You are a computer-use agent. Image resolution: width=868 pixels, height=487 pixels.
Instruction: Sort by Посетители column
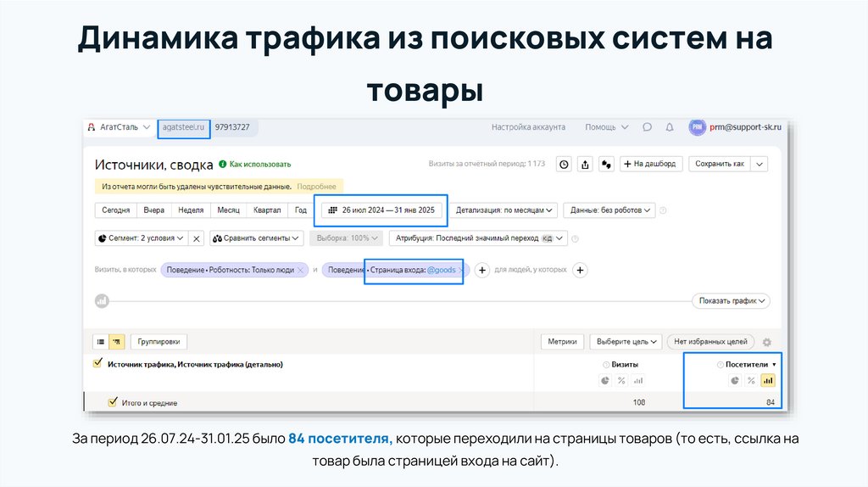(747, 365)
